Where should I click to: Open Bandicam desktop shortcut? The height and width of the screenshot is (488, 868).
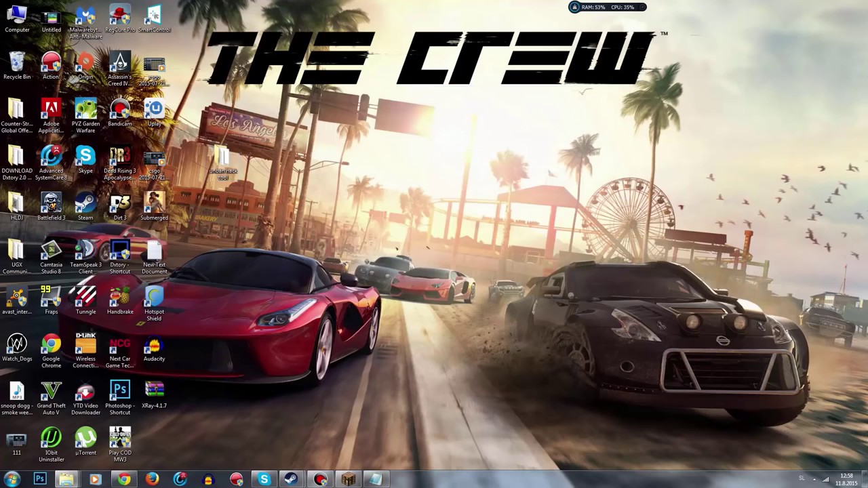(x=120, y=113)
